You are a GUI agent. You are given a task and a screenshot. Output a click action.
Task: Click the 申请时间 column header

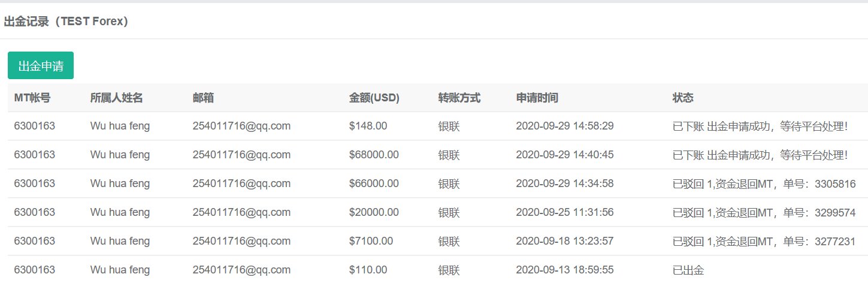537,98
